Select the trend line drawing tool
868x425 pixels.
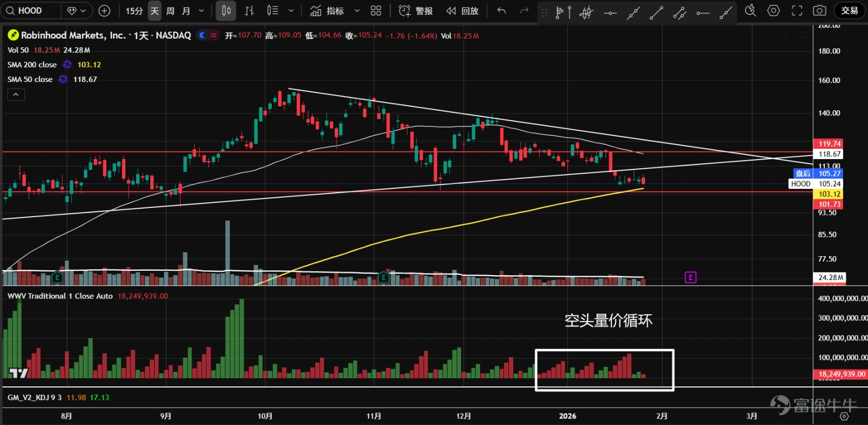click(x=656, y=12)
